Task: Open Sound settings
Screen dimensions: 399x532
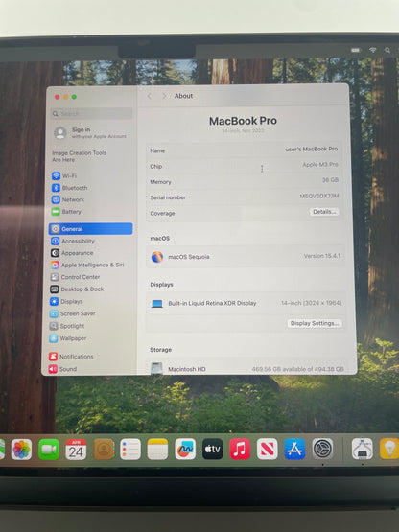Action: pos(62,369)
